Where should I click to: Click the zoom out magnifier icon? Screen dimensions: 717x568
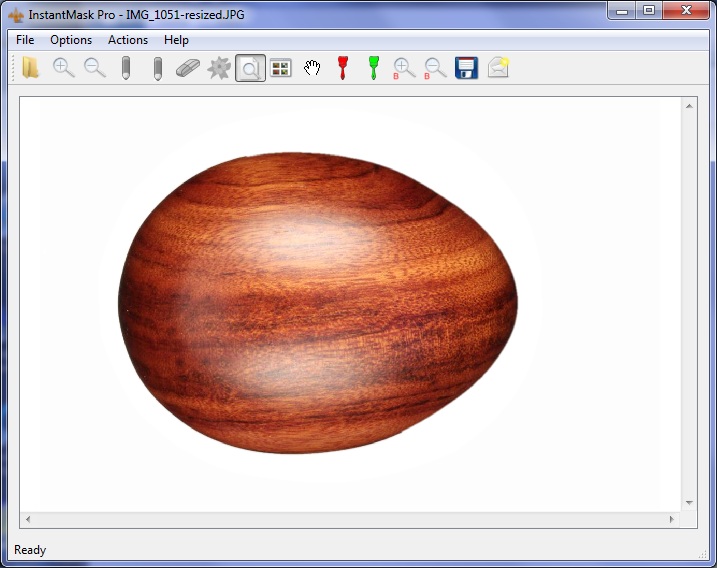95,68
